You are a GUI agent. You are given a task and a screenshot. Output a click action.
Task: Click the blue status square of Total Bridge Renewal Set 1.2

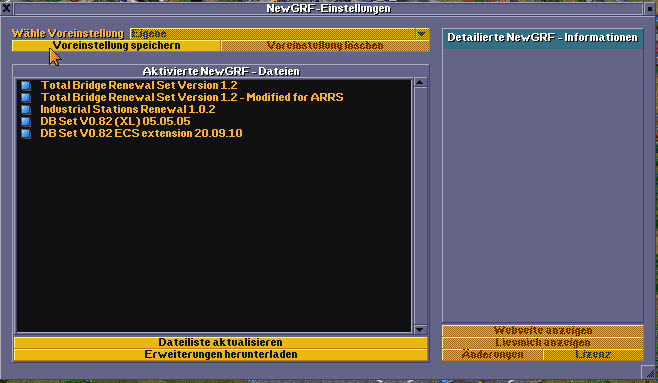[26, 86]
